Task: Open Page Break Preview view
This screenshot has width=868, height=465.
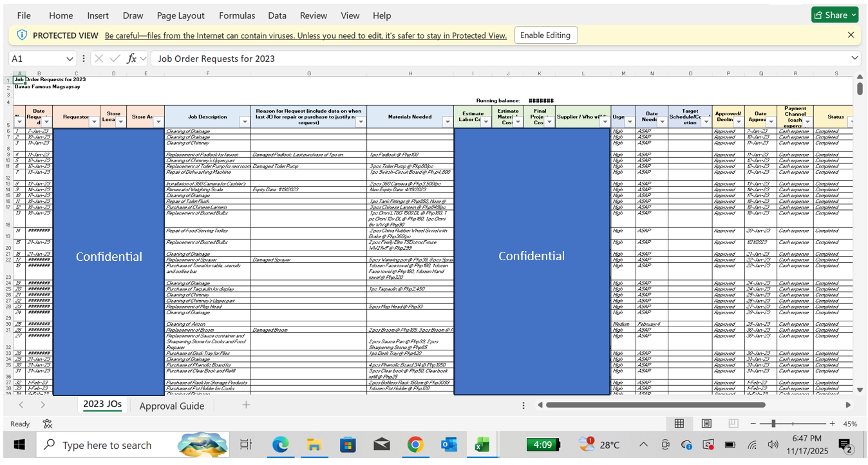Action: pyautogui.click(x=733, y=424)
